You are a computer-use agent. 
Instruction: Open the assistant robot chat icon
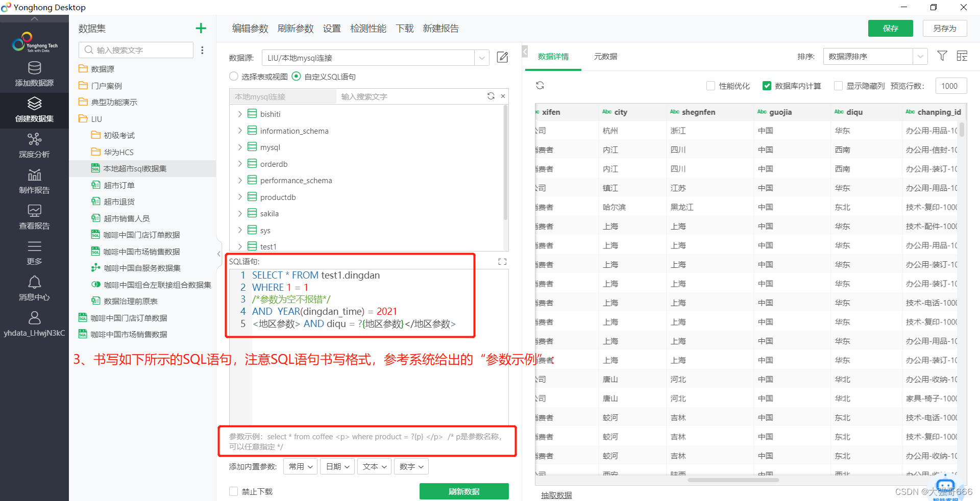tap(945, 486)
